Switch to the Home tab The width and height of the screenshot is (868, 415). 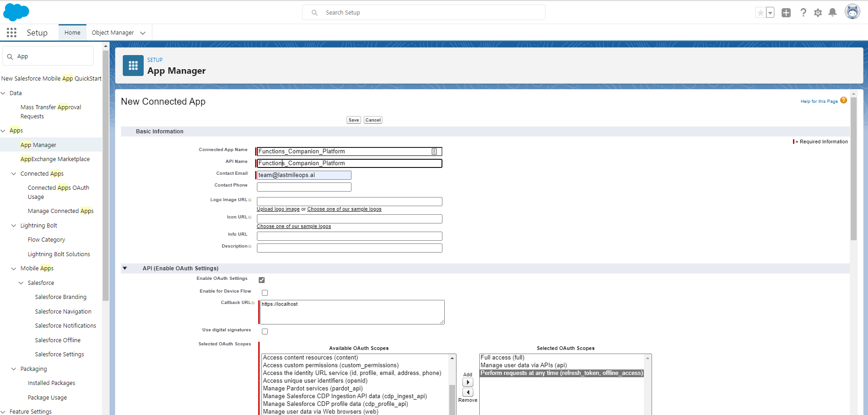72,32
